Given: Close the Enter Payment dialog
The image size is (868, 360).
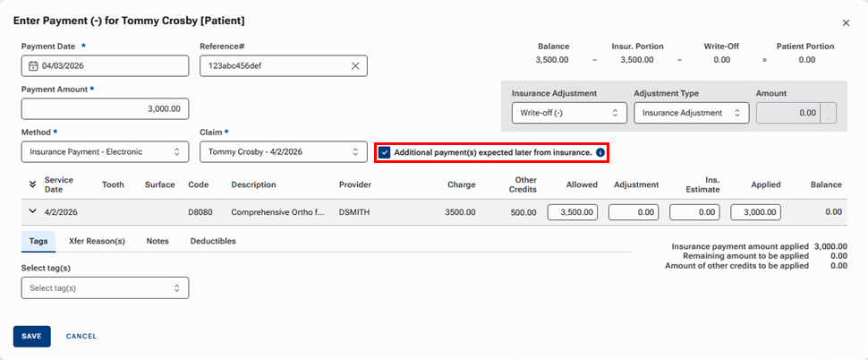Looking at the screenshot, I should click(846, 23).
